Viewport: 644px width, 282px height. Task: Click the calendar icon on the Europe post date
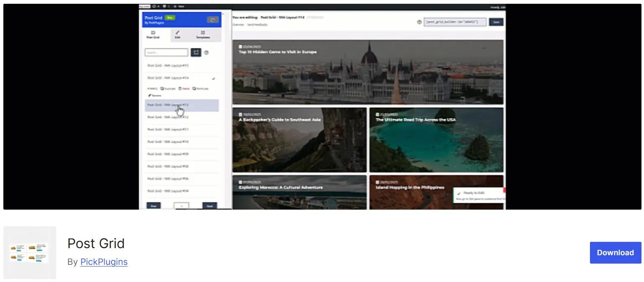241,47
